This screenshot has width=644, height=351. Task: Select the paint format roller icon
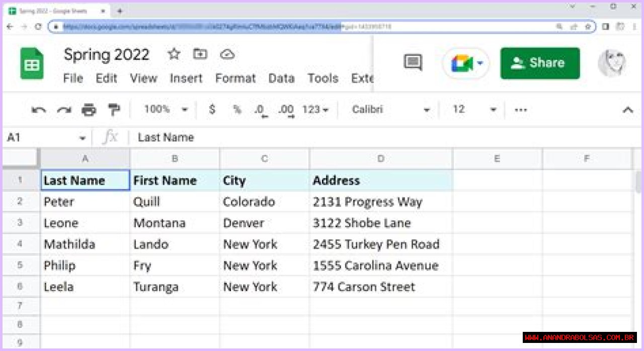(114, 109)
